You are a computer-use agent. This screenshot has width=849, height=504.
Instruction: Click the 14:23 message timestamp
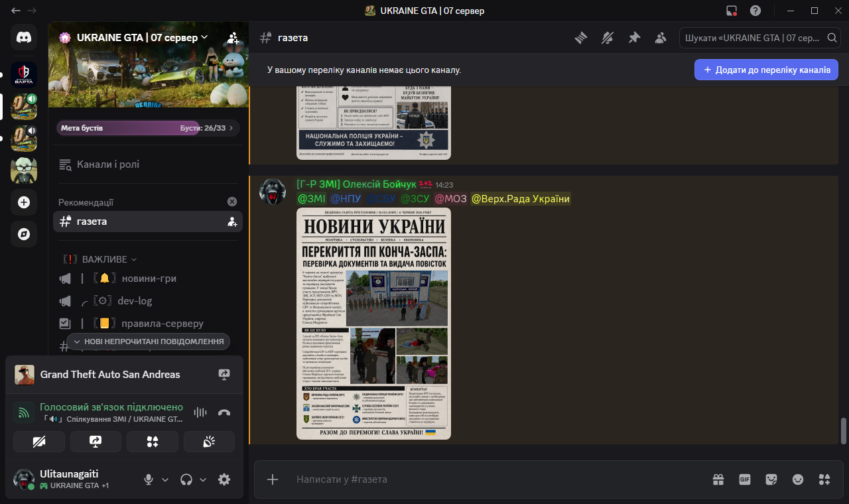tap(444, 185)
